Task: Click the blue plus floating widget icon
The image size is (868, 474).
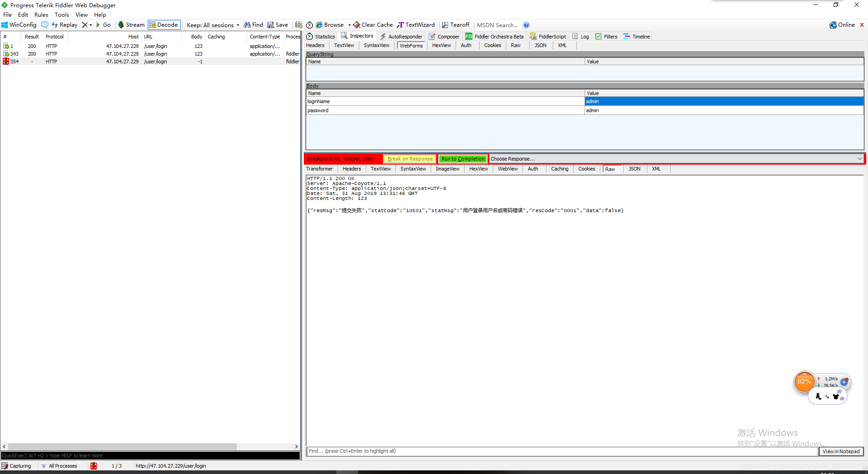Action: pos(844,382)
